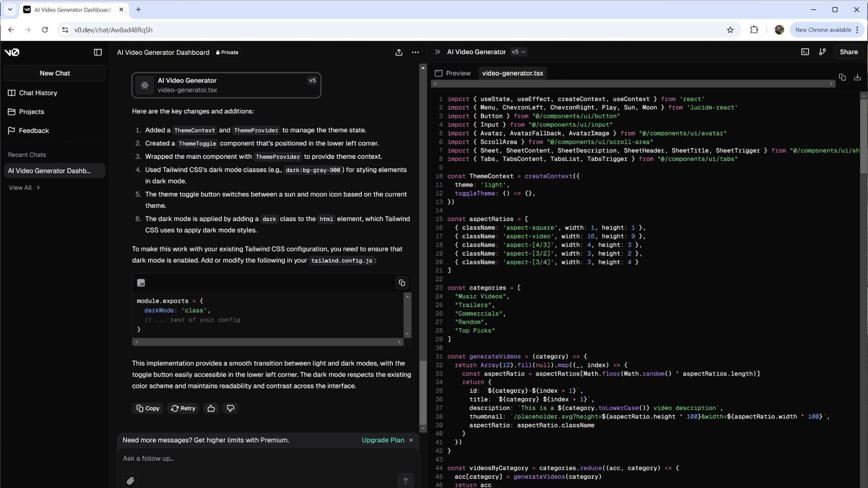Click the share/upload icon in chat header
The width and height of the screenshot is (868, 488).
click(x=399, y=52)
